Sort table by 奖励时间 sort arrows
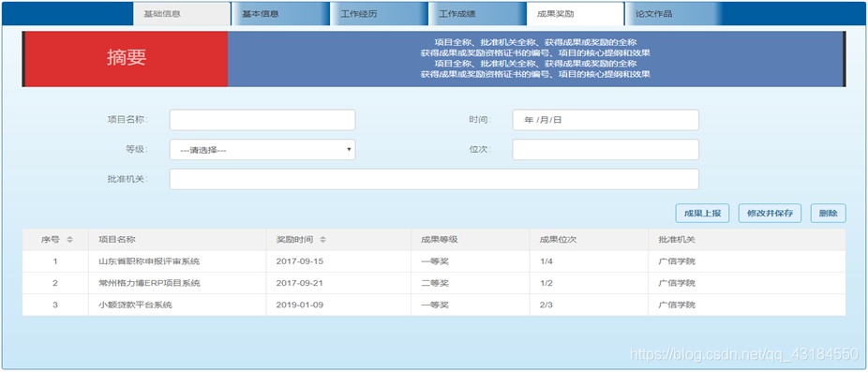The image size is (868, 372). point(322,240)
